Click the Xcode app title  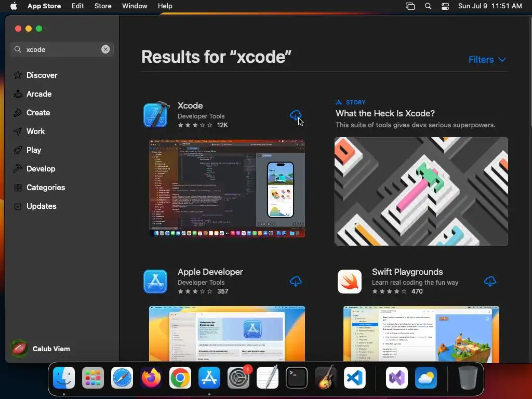point(190,105)
